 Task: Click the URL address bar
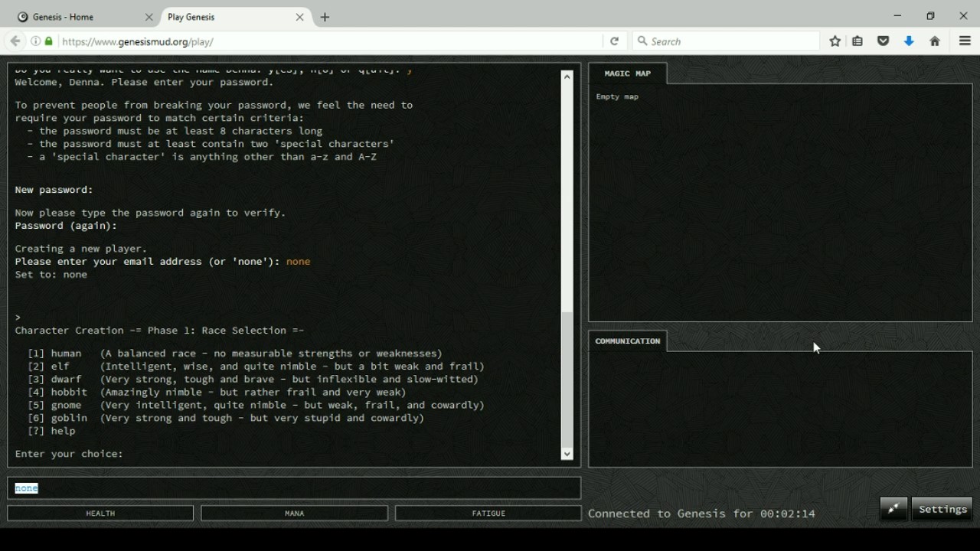click(x=329, y=41)
